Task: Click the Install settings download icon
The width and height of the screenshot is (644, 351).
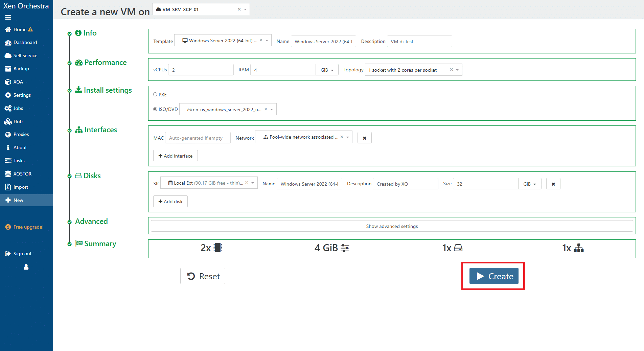Action: pyautogui.click(x=78, y=90)
